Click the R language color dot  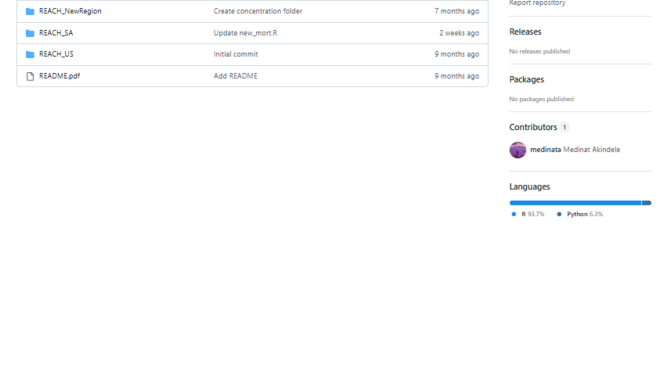514,214
